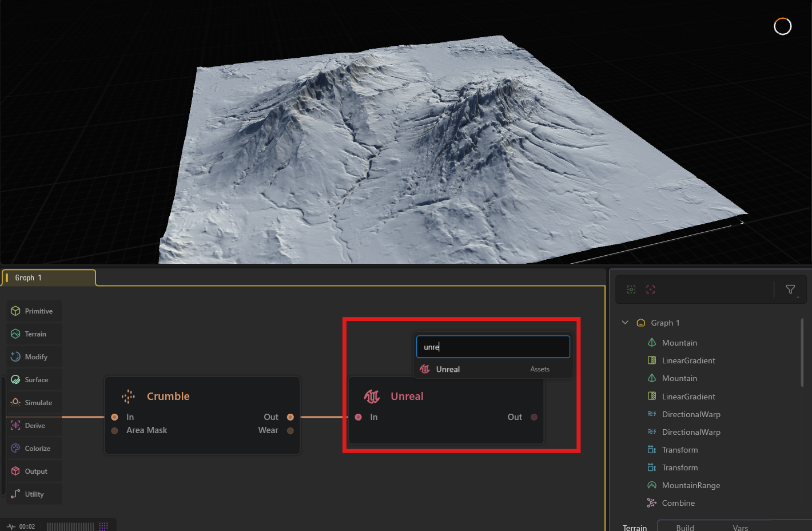This screenshot has width=812, height=531.
Task: Open the Primitive node category
Action: [x=34, y=311]
